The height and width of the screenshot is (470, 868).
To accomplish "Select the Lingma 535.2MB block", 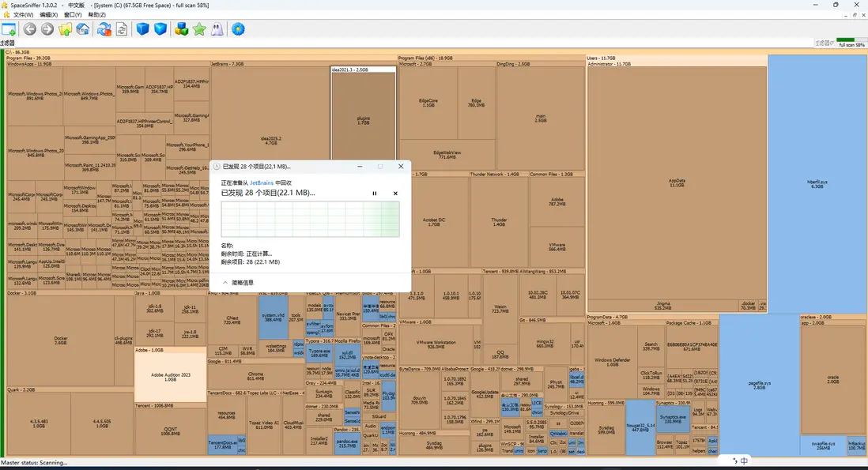I will point(662,305).
